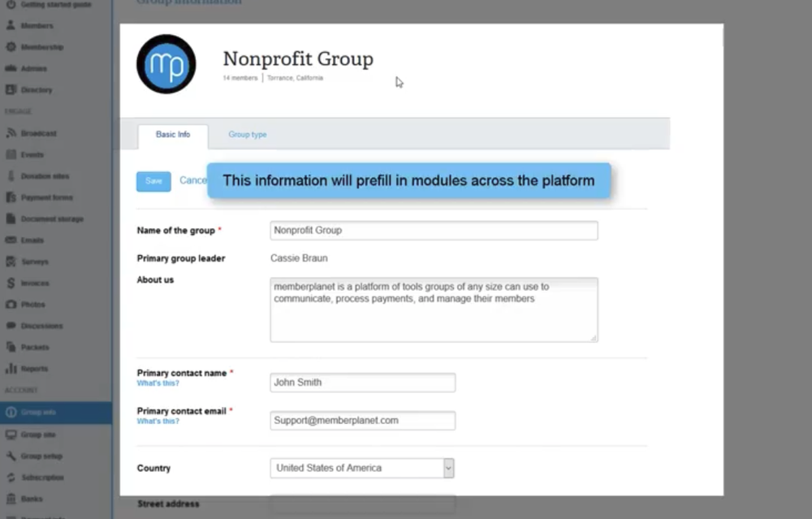812x519 pixels.
Task: Click the memberplanet group logo
Action: (166, 64)
